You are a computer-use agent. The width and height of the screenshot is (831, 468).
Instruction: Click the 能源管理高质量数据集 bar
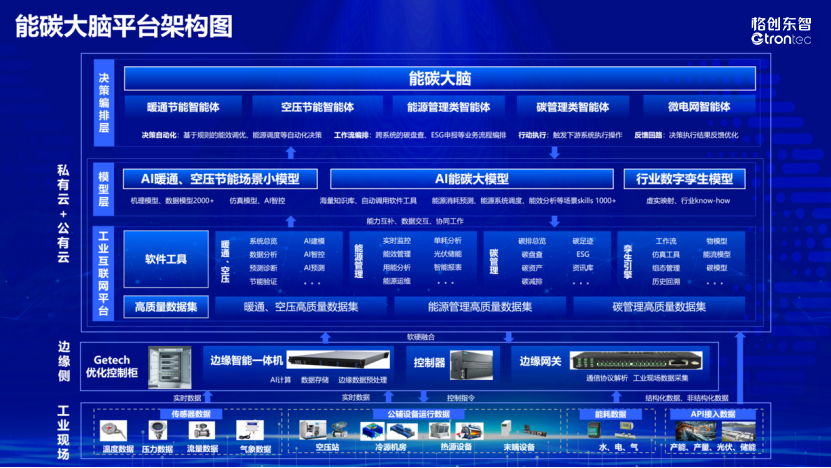[x=480, y=307]
